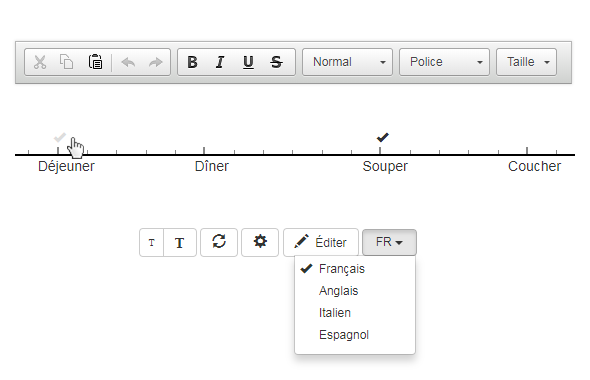The image size is (590, 380).
Task: Open settings with the gear icon
Action: 260,243
